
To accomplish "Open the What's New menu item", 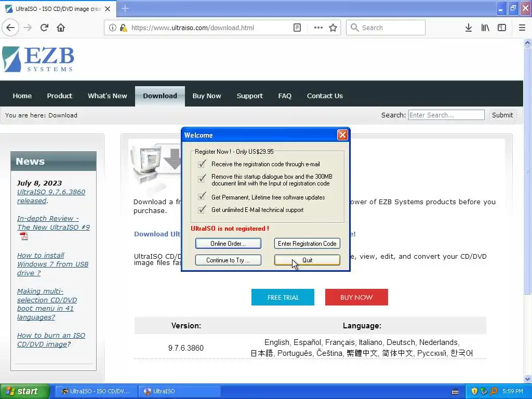I will [x=107, y=96].
